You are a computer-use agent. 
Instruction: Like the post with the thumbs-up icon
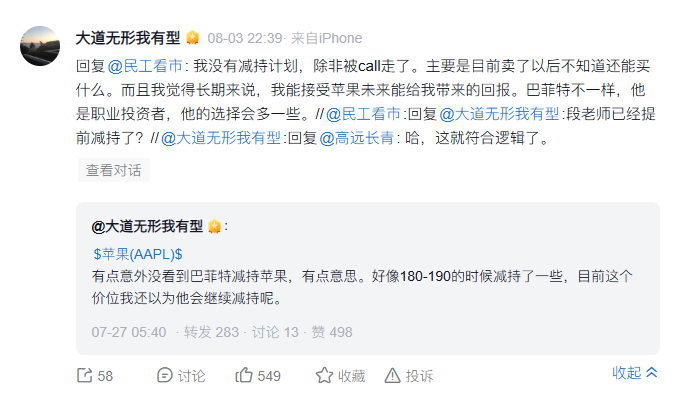click(244, 375)
